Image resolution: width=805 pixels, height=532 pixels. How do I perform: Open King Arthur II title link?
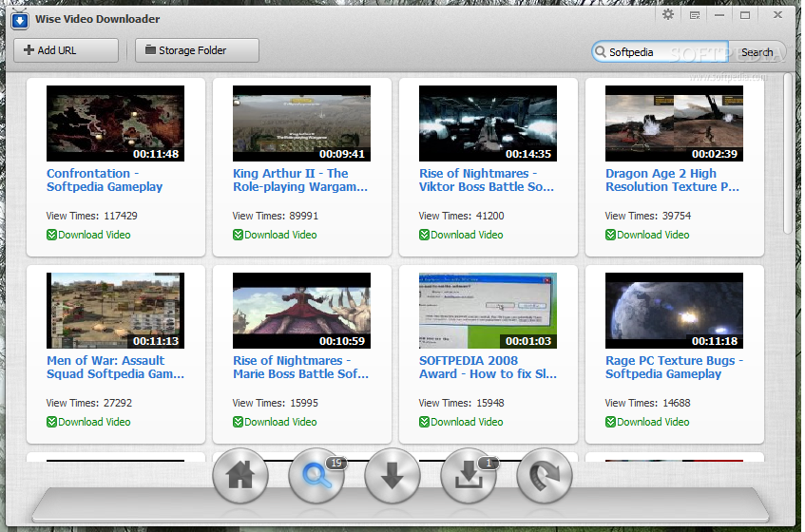[x=300, y=180]
